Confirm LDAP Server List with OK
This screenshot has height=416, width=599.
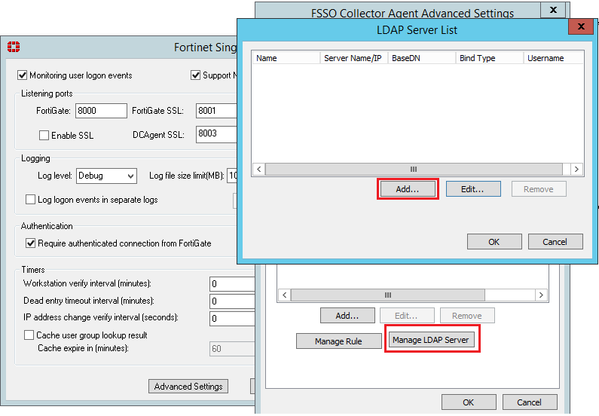[x=494, y=242]
